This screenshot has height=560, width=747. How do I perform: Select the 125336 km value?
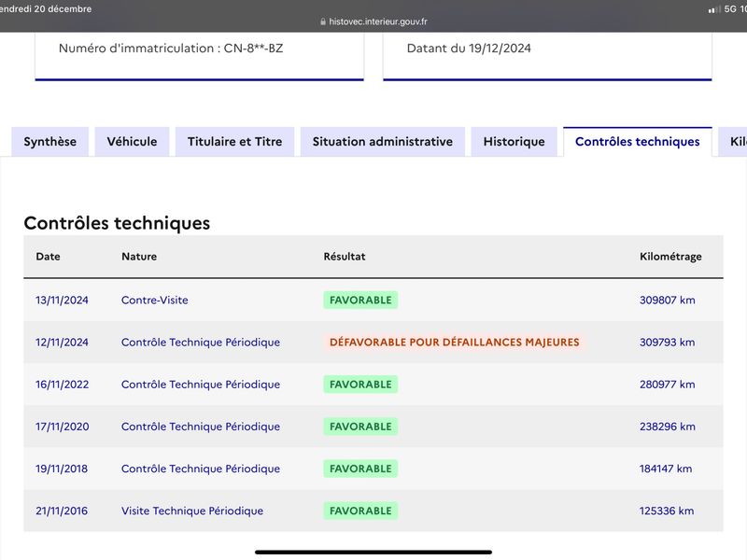(667, 511)
